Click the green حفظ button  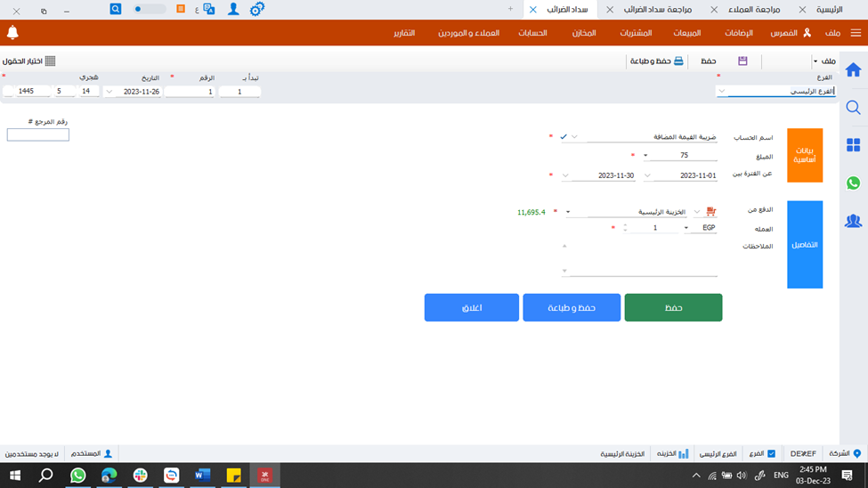[x=673, y=307]
